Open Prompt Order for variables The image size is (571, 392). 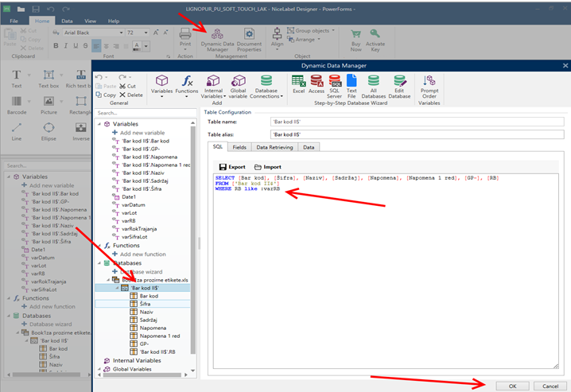pyautogui.click(x=429, y=87)
